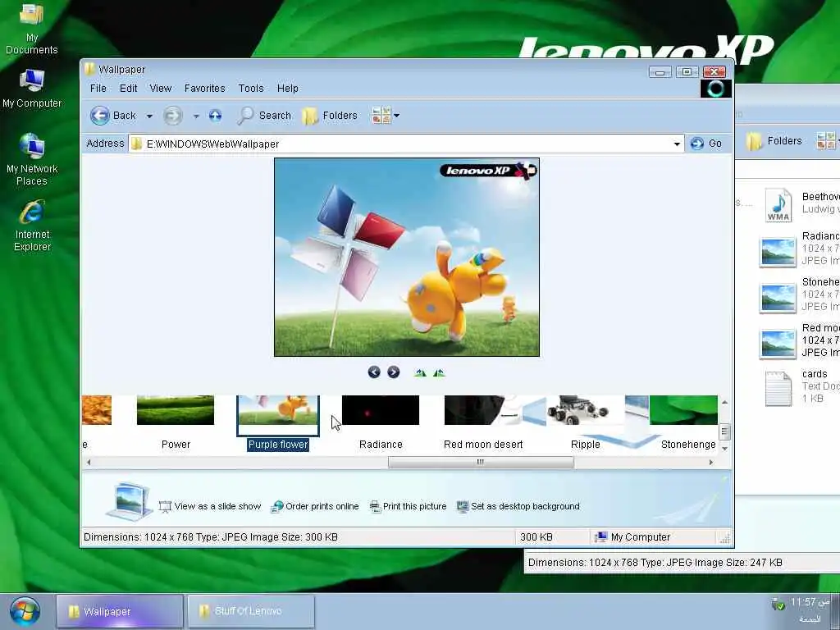Viewport: 840px width, 630px height.
Task: Click the horizontal scrollbar left arrow
Action: click(89, 463)
